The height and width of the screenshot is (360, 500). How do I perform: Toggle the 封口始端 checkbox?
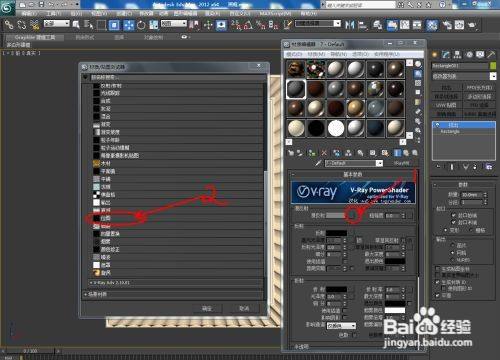(x=453, y=215)
